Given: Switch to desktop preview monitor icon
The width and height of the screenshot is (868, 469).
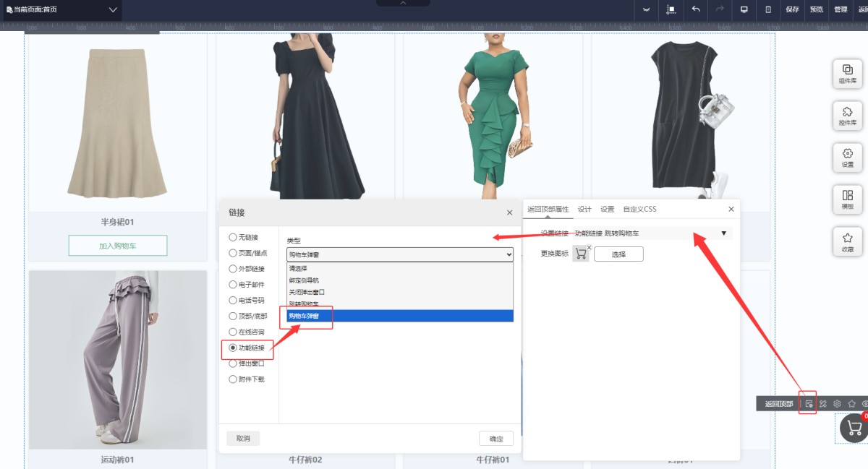Looking at the screenshot, I should pyautogui.click(x=744, y=9).
